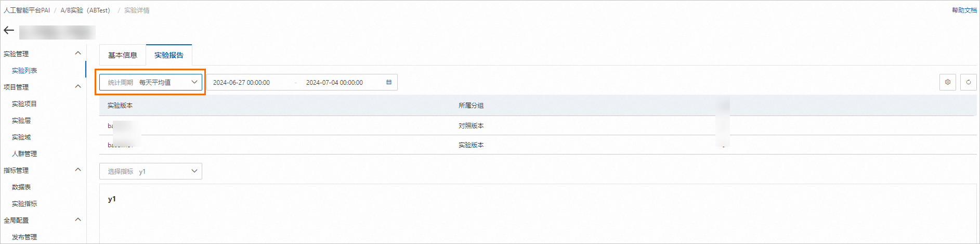Open 实验域 in the sidebar
Viewport: 980px width, 244px height.
pyautogui.click(x=21, y=137)
